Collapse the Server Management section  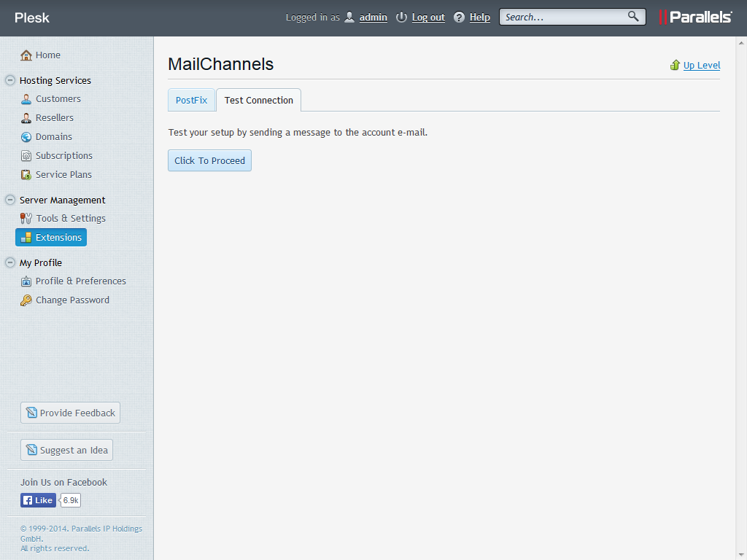click(10, 200)
